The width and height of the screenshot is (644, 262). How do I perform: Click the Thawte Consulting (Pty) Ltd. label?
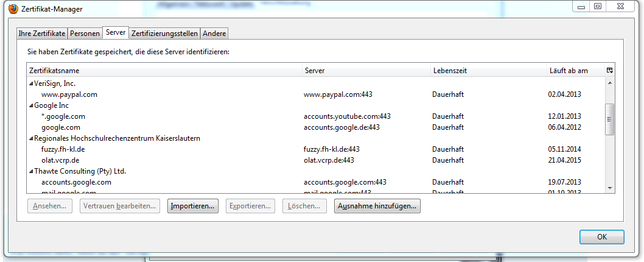tap(80, 171)
